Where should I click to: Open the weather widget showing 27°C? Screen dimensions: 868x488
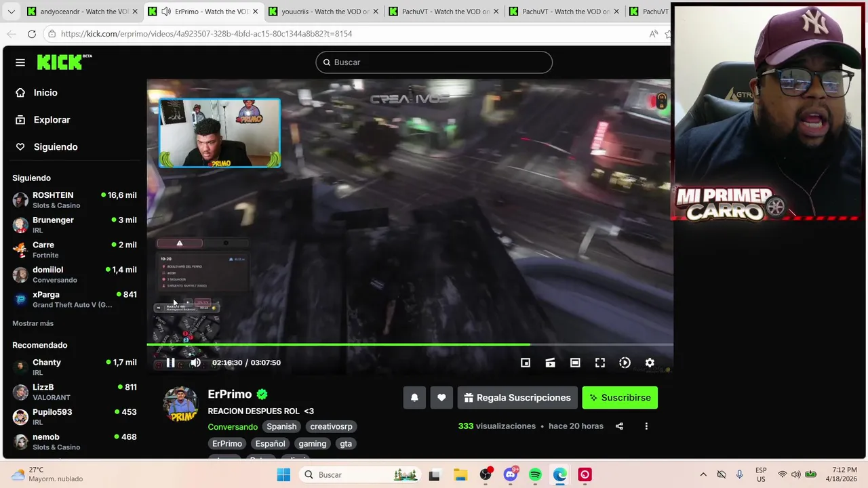point(47,474)
